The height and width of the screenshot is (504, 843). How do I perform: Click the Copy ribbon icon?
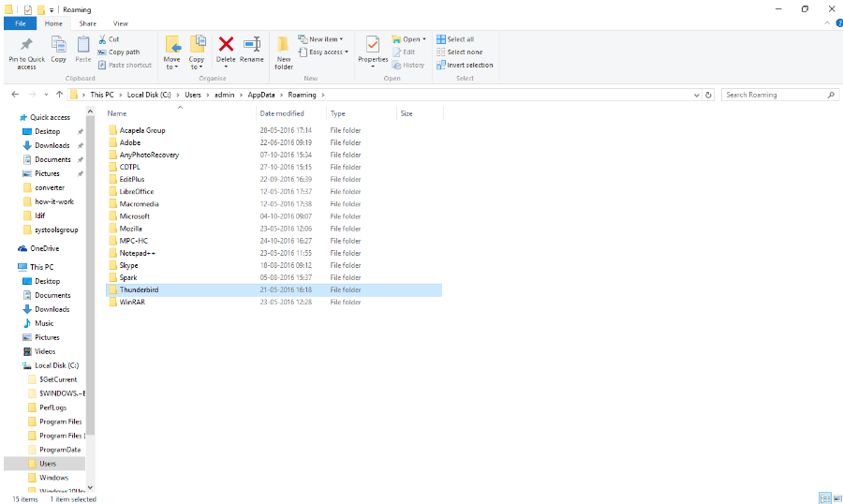pos(59,50)
